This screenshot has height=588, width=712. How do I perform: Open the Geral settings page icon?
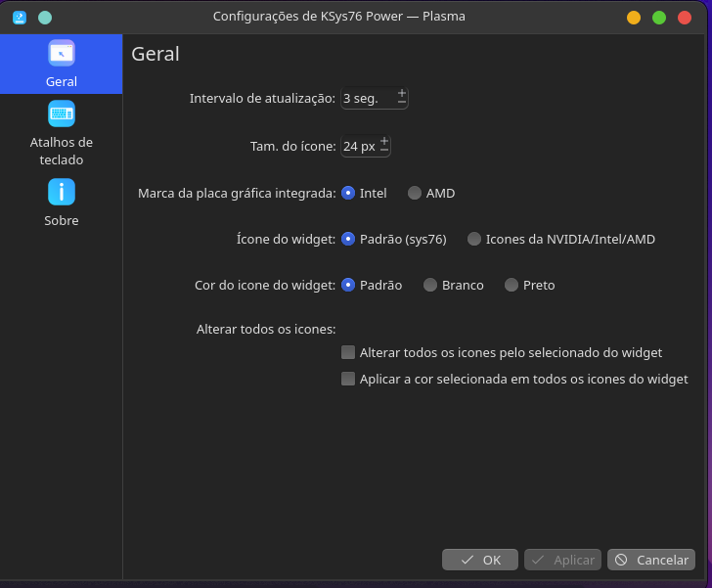point(62,53)
